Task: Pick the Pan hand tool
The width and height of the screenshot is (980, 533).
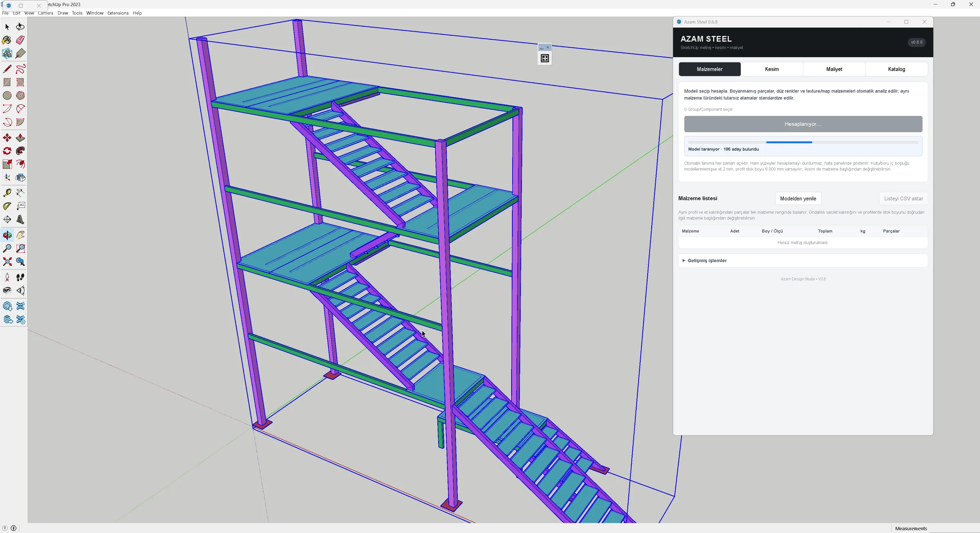Action: click(20, 235)
